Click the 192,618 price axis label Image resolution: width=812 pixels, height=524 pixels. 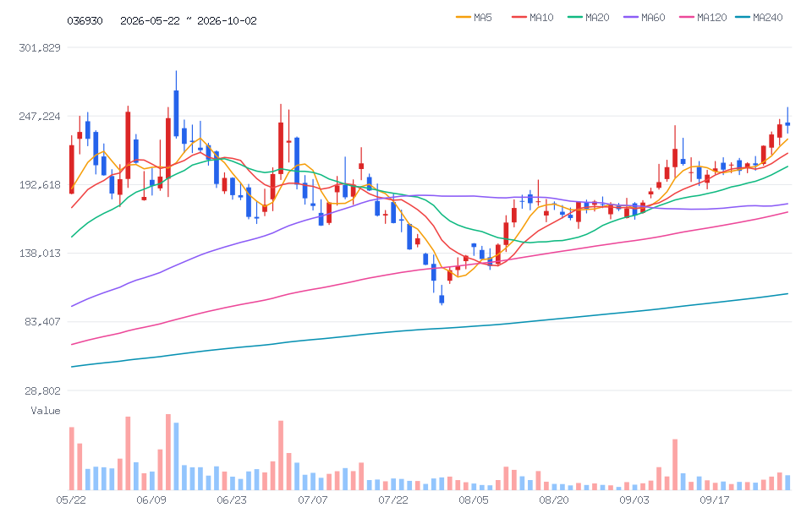coord(40,184)
